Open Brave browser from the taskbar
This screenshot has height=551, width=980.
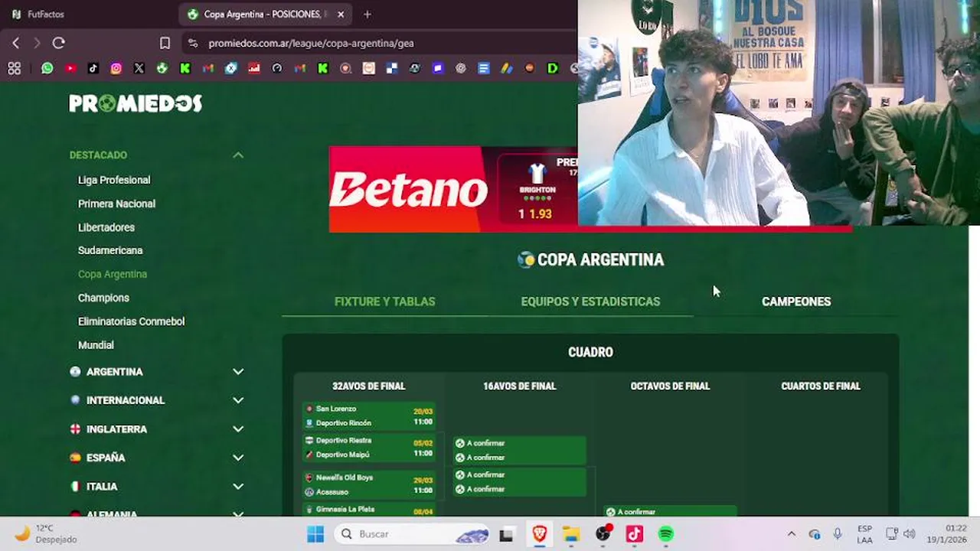pos(540,534)
